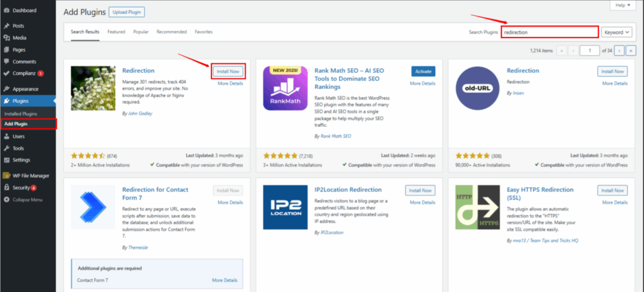Click the current page number field
Image resolution: width=644 pixels, height=292 pixels.
(590, 50)
